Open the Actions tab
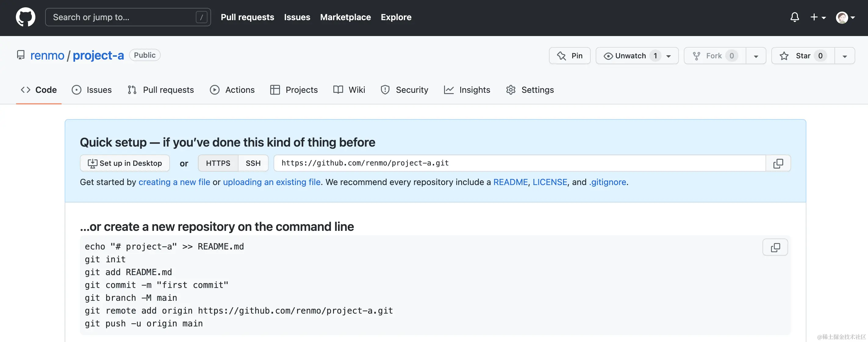Screen dimensions: 868x342 (x=232, y=90)
